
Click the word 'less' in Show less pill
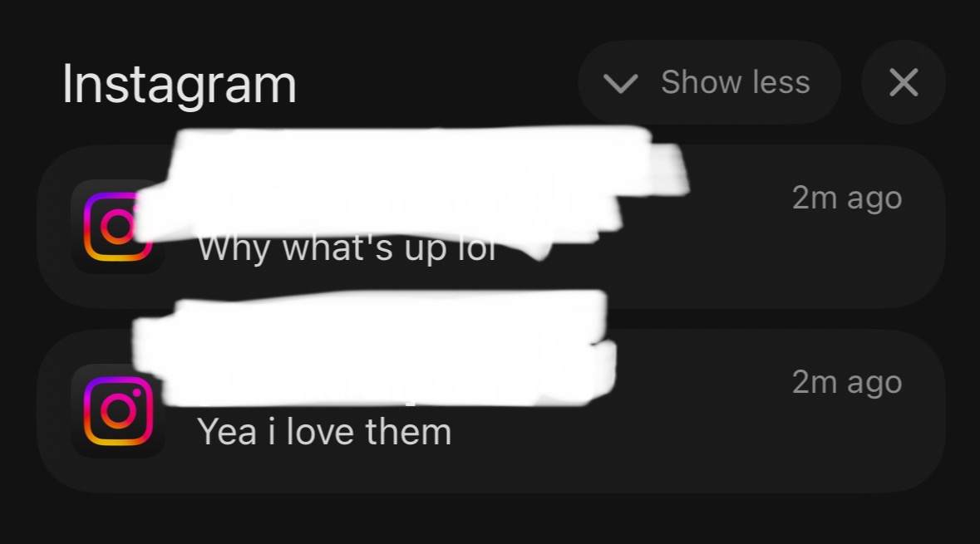point(781,82)
